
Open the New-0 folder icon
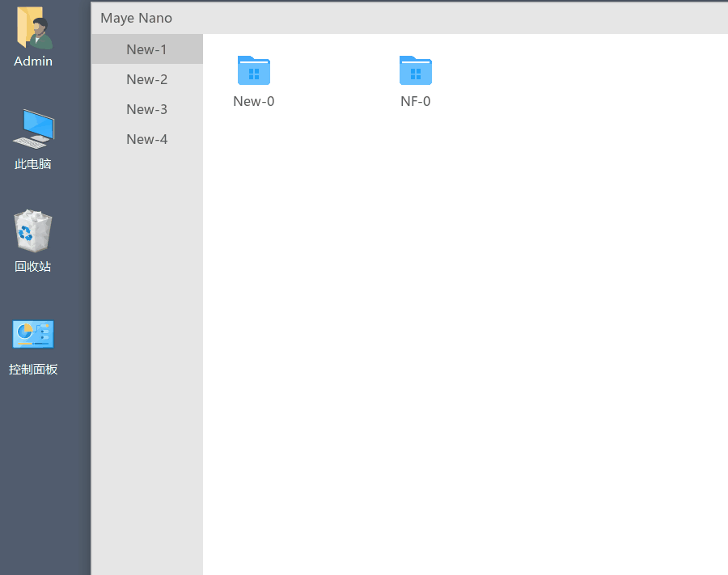pos(253,71)
